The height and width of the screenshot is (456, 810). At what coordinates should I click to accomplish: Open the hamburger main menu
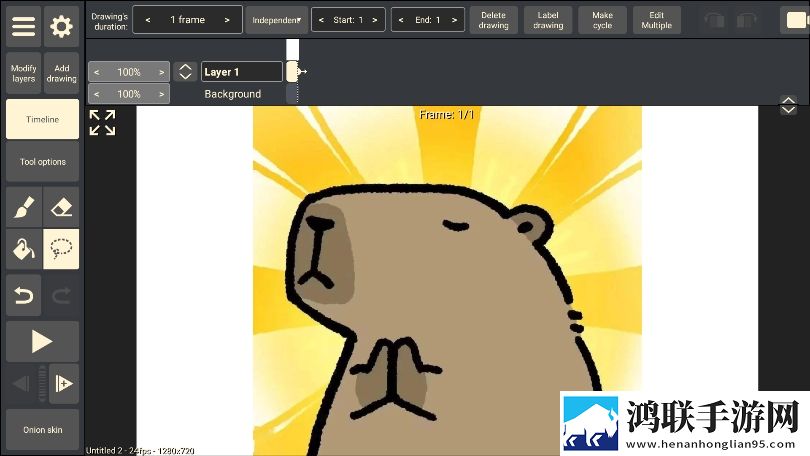point(23,26)
